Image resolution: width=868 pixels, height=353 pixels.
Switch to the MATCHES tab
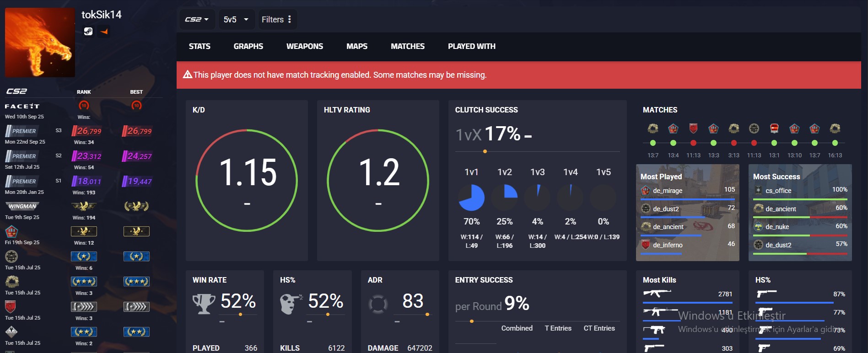[x=408, y=46]
